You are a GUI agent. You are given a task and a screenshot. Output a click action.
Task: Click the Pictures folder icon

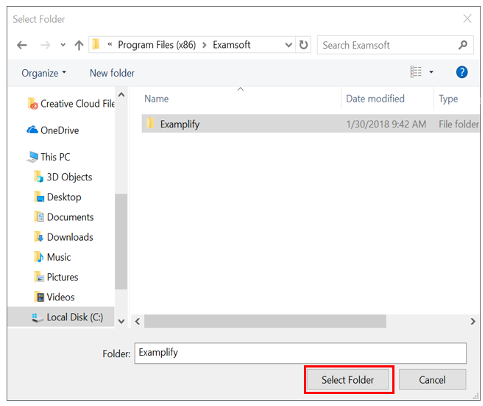[39, 277]
